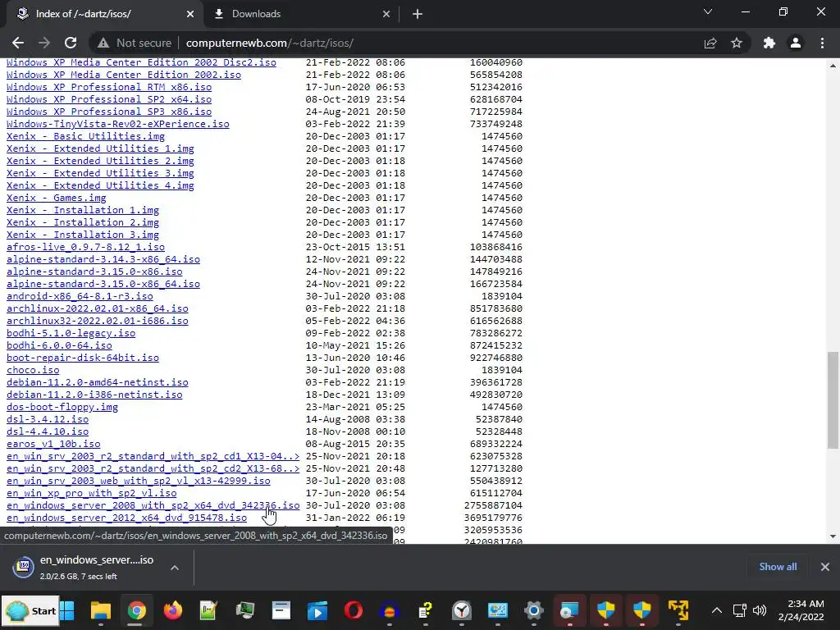Viewport: 840px width, 630px height.
Task: Expand options for downloading en_windows_server iso
Action: (175, 568)
